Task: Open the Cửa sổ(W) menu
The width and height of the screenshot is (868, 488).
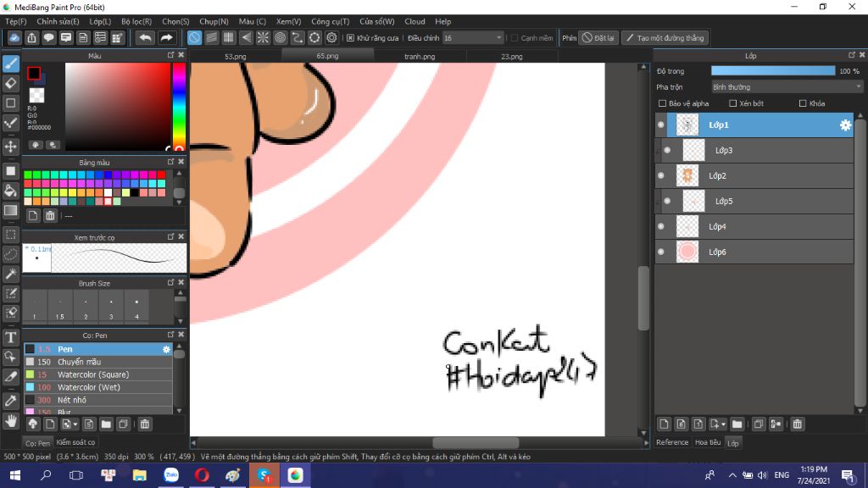Action: tap(377, 21)
